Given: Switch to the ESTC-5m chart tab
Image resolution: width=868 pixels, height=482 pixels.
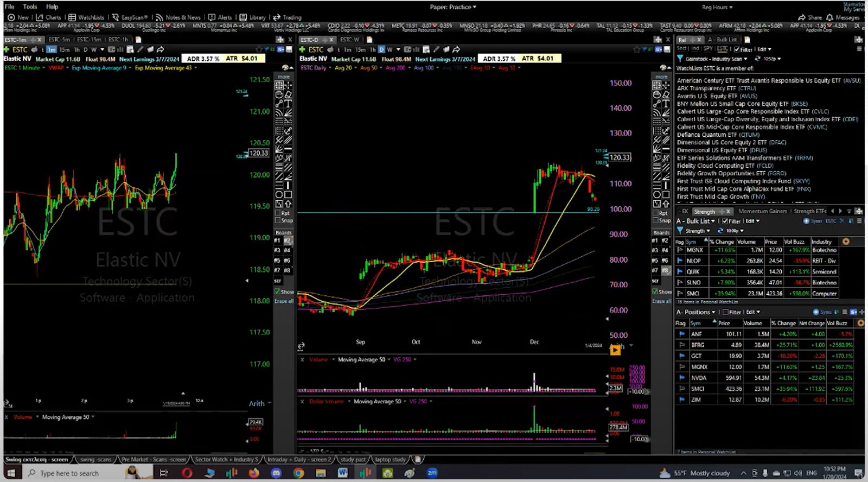Looking at the screenshot, I should pos(59,40).
